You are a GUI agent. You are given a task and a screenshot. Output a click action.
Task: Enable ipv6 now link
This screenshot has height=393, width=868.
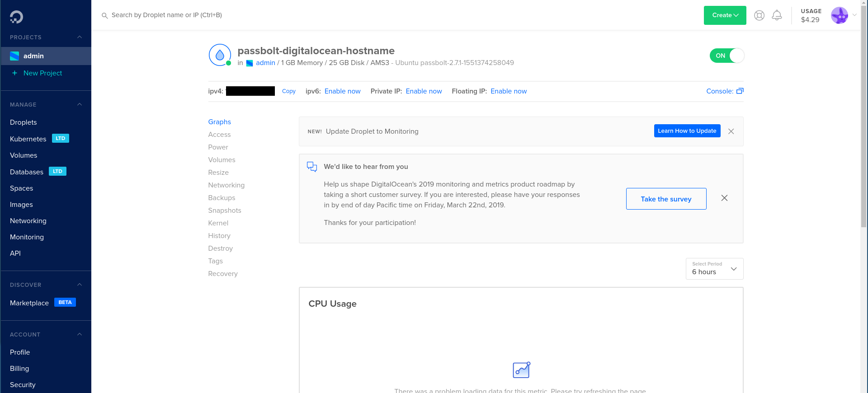pos(343,91)
